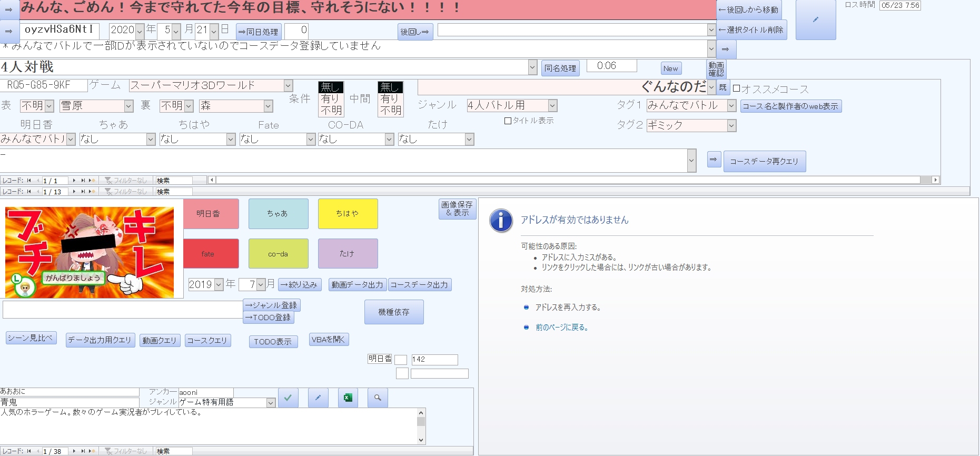The image size is (980, 456).
Task: Click the TODO表示 button
Action: (x=273, y=342)
